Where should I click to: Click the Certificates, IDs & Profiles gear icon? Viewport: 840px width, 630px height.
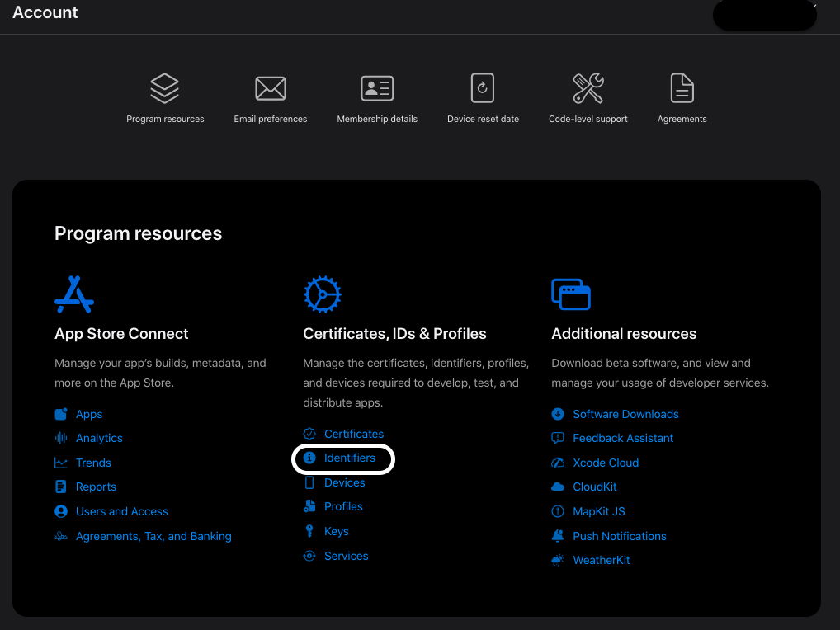[x=323, y=294]
